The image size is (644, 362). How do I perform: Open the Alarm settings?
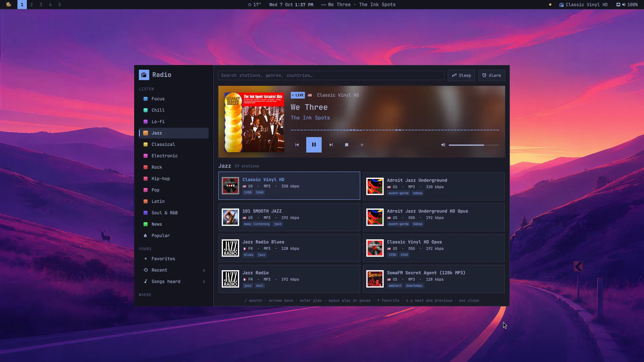point(491,75)
